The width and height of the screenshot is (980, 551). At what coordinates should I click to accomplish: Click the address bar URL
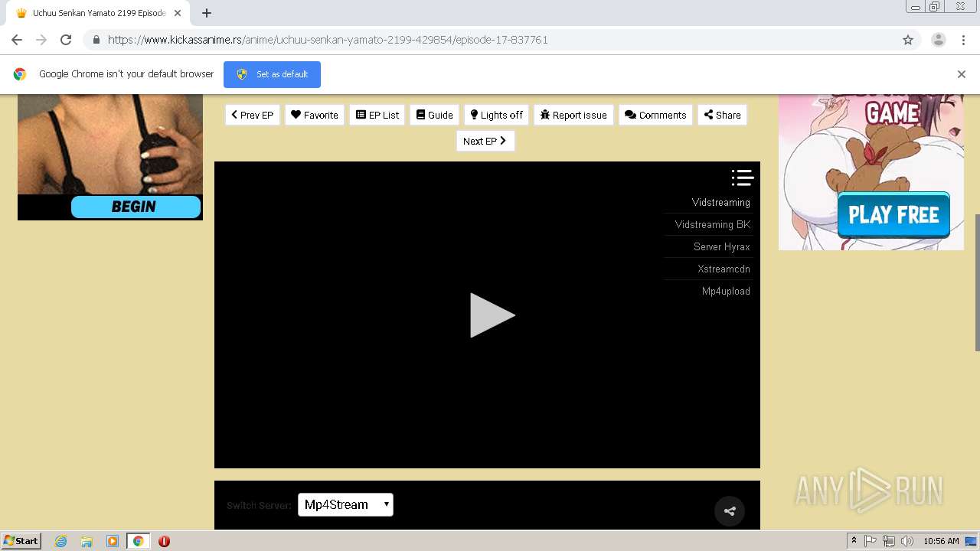[x=328, y=40]
